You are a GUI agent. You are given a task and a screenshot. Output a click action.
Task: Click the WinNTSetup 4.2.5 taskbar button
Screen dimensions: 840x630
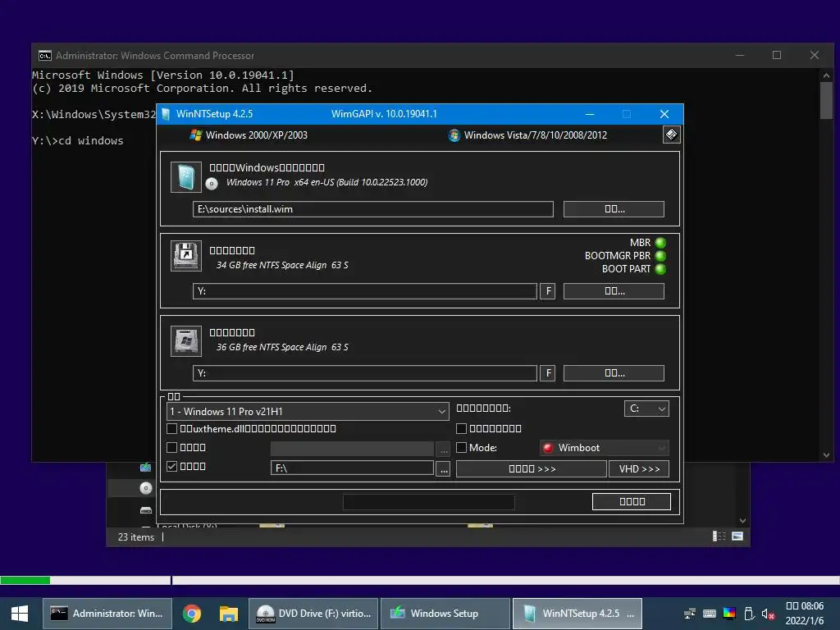point(577,614)
